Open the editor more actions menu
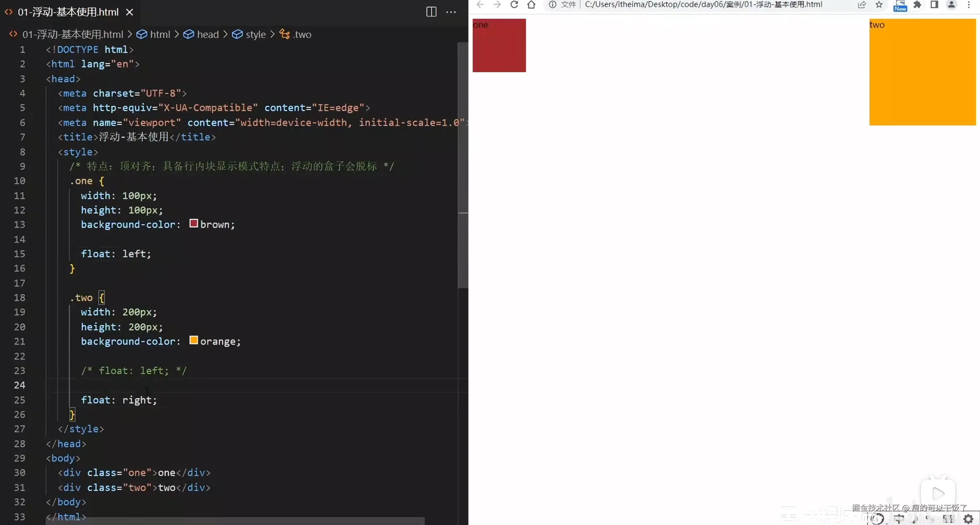 coord(451,12)
